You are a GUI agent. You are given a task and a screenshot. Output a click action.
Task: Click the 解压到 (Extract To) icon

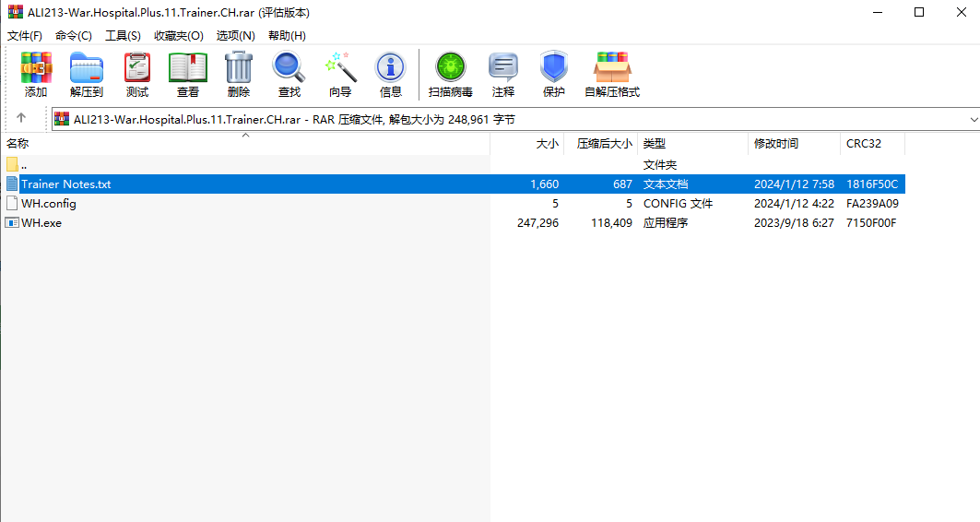tap(87, 67)
